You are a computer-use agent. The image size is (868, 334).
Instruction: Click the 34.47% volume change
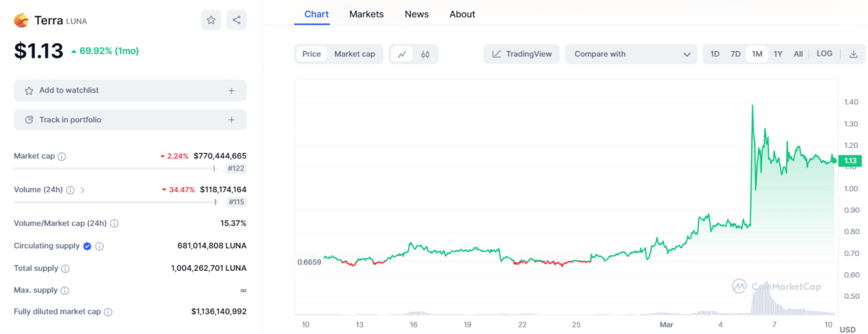pyautogui.click(x=178, y=190)
